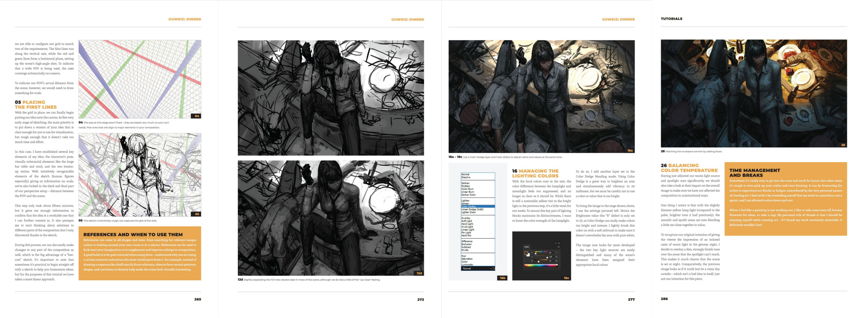
Task: Click the blend mode dropdown chevron arrow
Action: (x=491, y=269)
